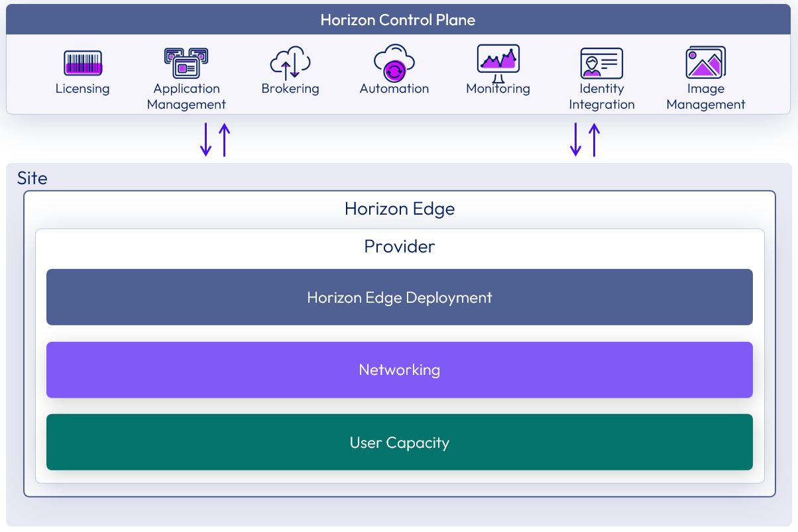Click the down arrow below Application Management
The image size is (798, 532).
coord(206,139)
